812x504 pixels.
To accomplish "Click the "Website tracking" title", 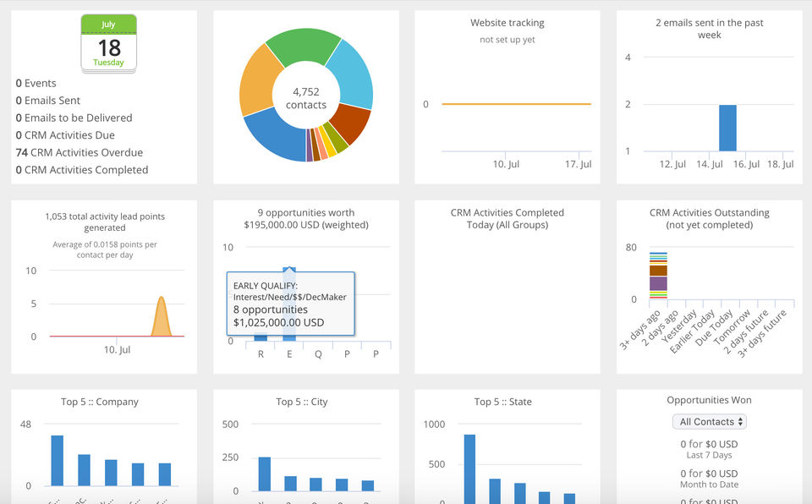I will click(x=507, y=23).
